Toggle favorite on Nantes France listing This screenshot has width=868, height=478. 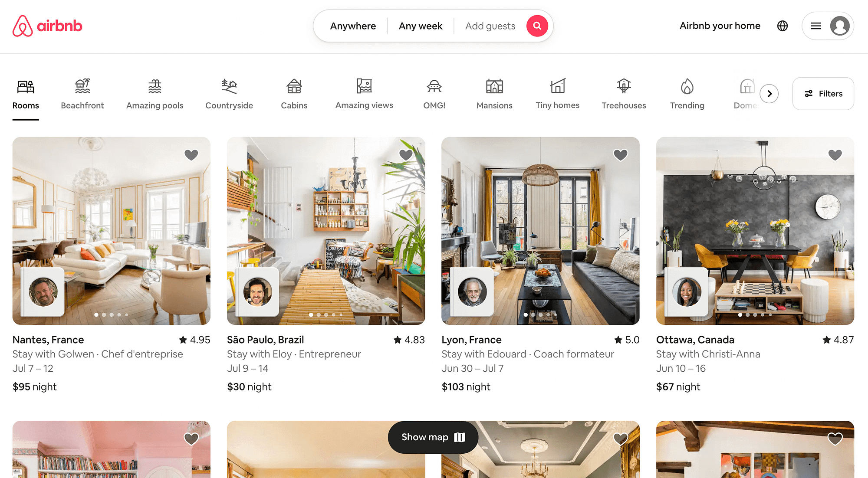[191, 155]
